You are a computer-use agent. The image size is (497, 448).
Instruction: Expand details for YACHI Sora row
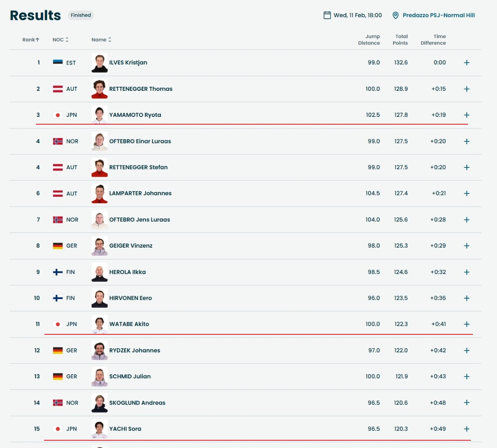(466, 429)
